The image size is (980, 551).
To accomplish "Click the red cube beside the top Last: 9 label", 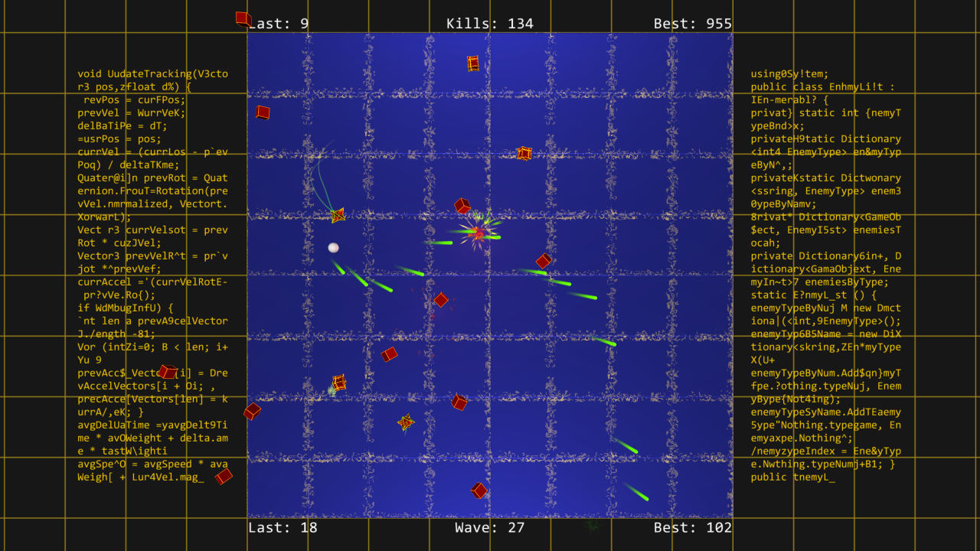I will [243, 18].
